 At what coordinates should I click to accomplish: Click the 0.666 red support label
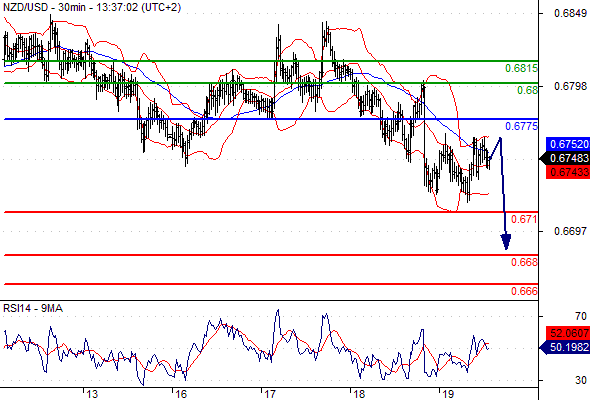pos(524,291)
